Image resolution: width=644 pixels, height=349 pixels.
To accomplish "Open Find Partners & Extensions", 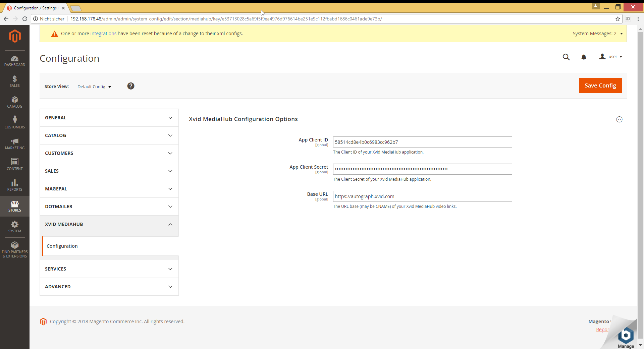I will point(15,250).
